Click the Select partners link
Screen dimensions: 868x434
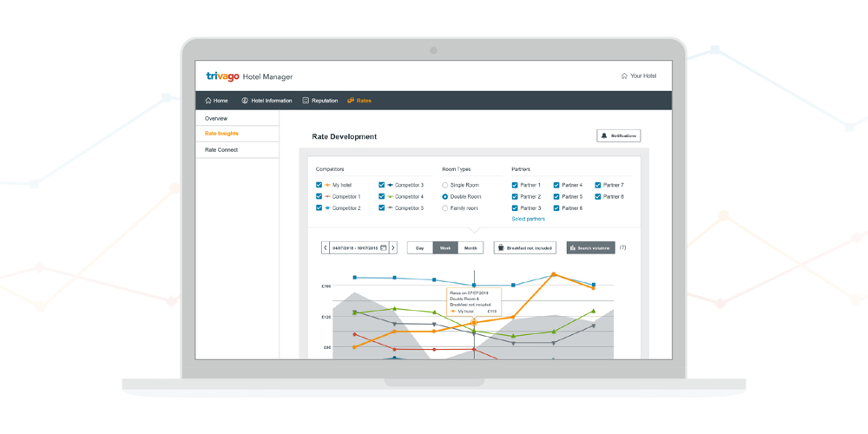pyautogui.click(x=528, y=220)
